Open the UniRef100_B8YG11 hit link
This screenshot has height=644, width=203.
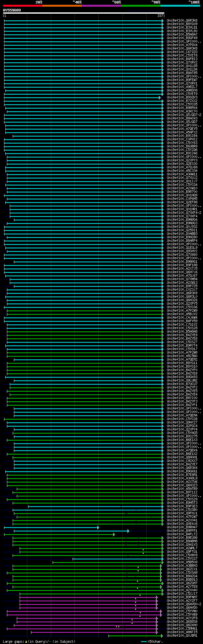click(x=182, y=363)
